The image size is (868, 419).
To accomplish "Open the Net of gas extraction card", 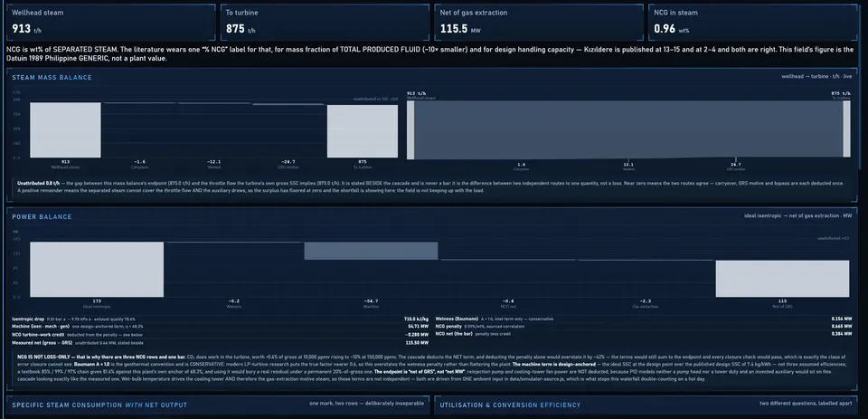I will tap(539, 22).
